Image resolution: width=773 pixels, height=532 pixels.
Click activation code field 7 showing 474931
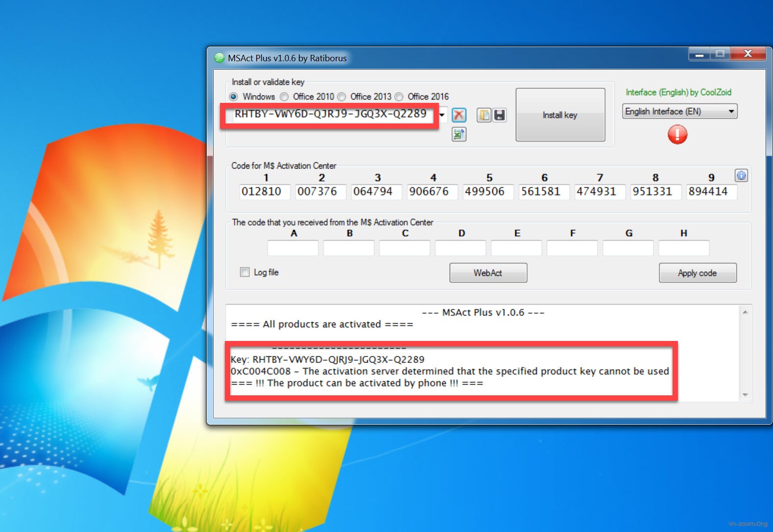600,192
